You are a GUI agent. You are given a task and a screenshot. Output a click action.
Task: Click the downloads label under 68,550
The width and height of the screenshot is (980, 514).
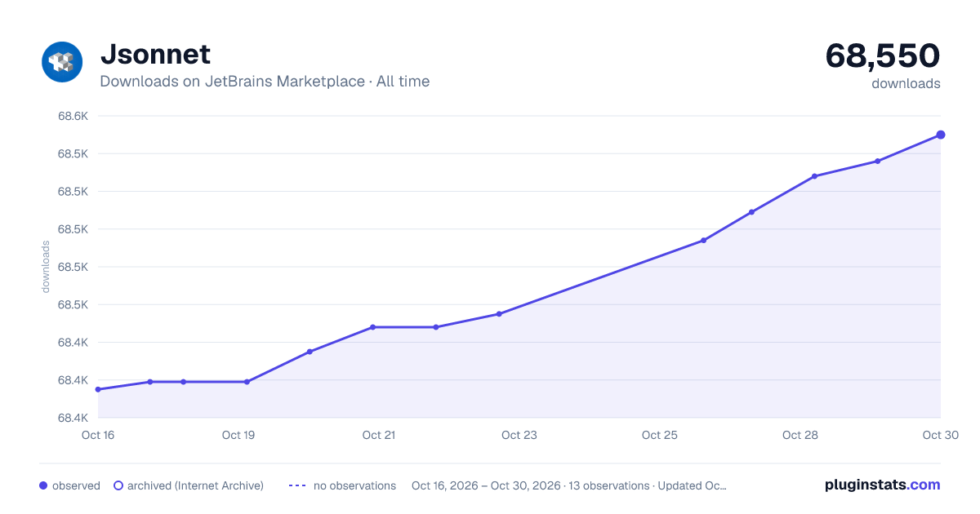pos(906,83)
